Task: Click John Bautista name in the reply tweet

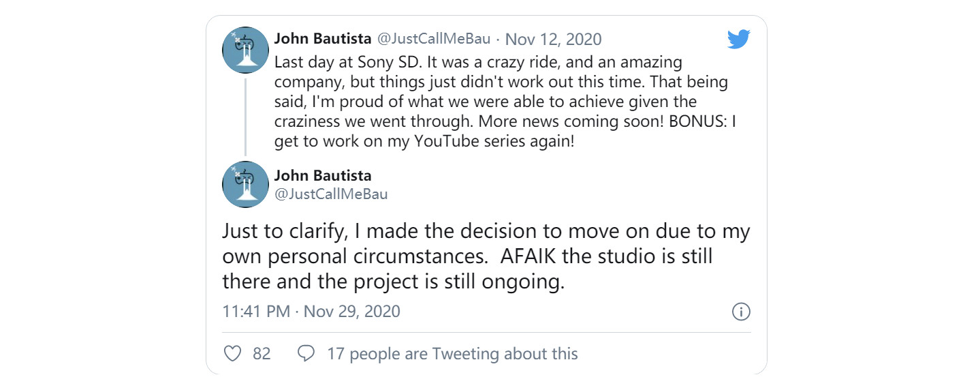Action: pos(322,176)
